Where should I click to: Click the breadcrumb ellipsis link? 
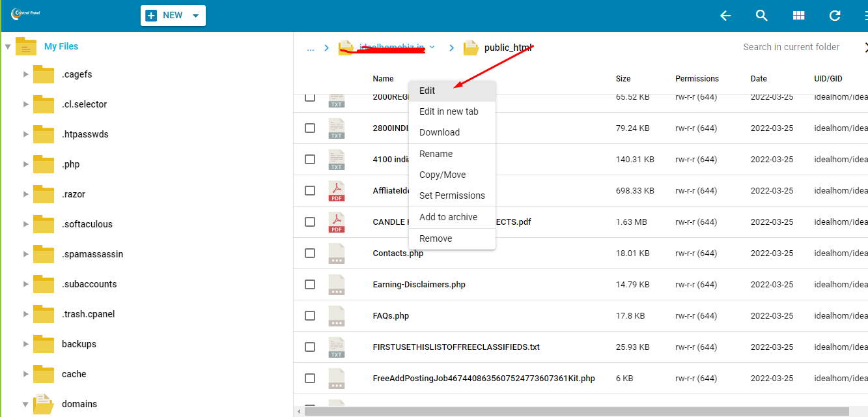point(310,48)
